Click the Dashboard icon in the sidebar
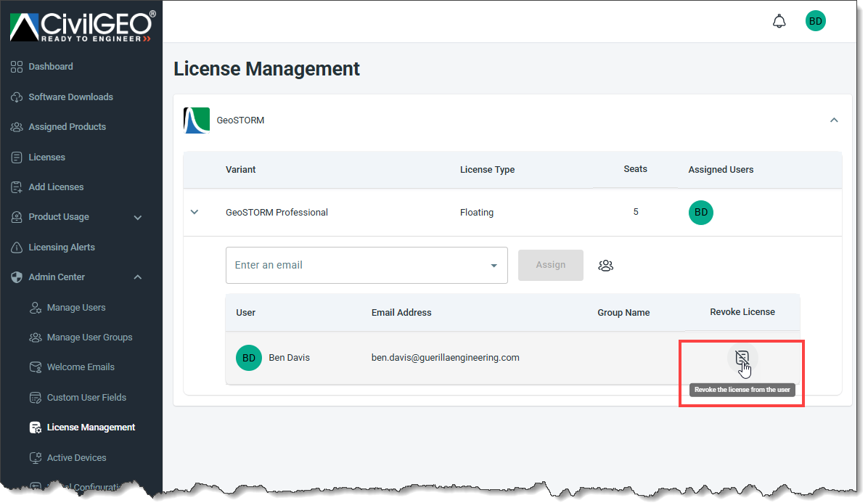 (x=16, y=66)
